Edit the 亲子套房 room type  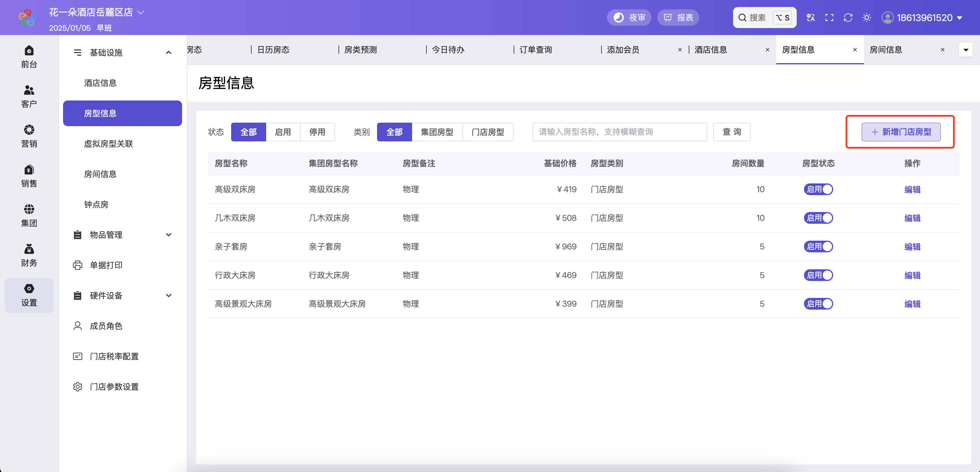point(912,247)
